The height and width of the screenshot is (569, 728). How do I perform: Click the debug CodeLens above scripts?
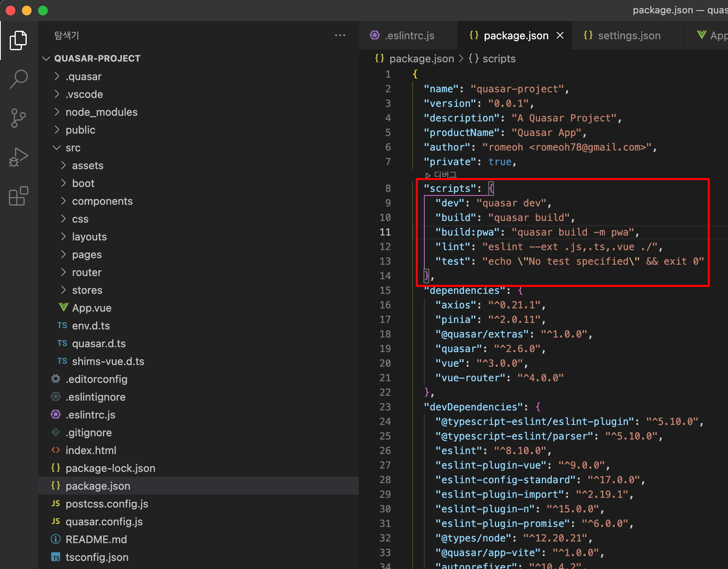(x=441, y=175)
